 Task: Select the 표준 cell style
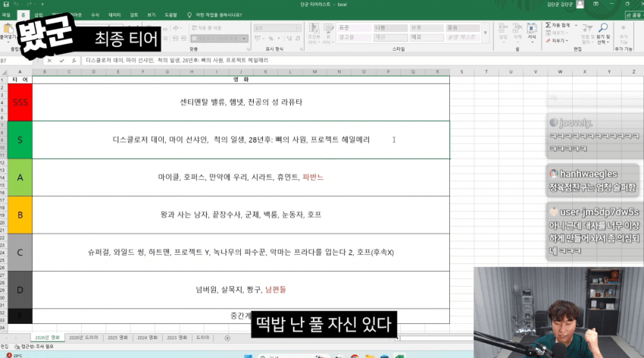[354, 28]
